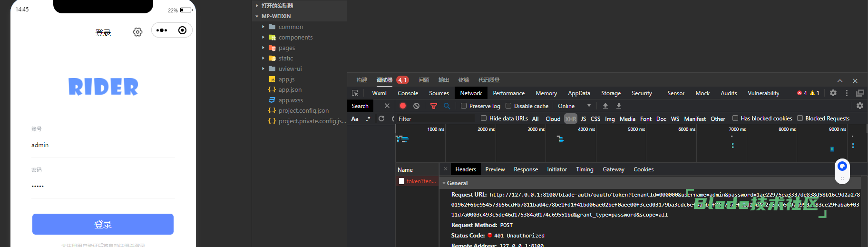Open the Cookies tab of the request
The height and width of the screenshot is (247, 868).
pos(643,169)
